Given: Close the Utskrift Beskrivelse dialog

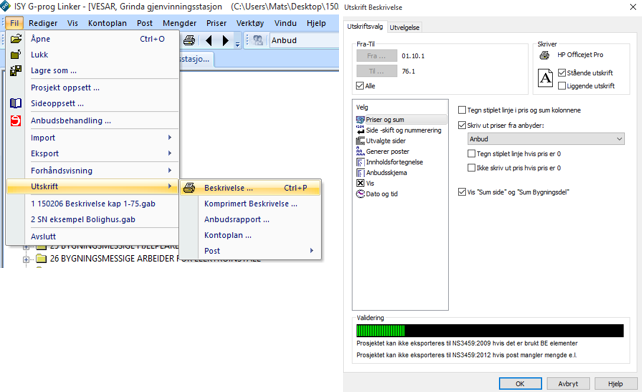Looking at the screenshot, I should 633,7.
